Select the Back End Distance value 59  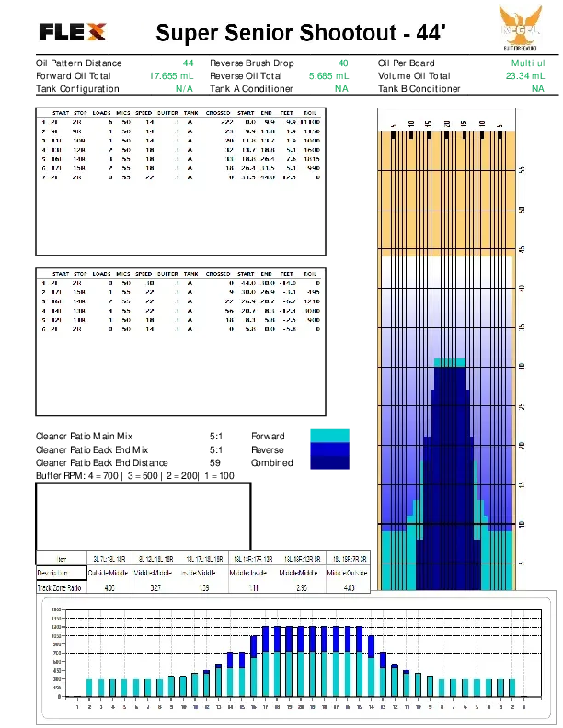point(215,463)
